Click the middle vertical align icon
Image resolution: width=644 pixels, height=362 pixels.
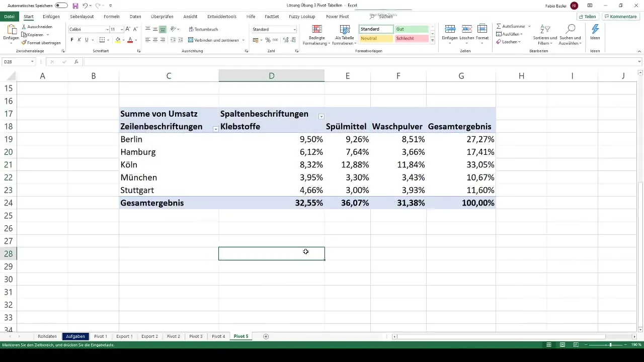pos(155,30)
